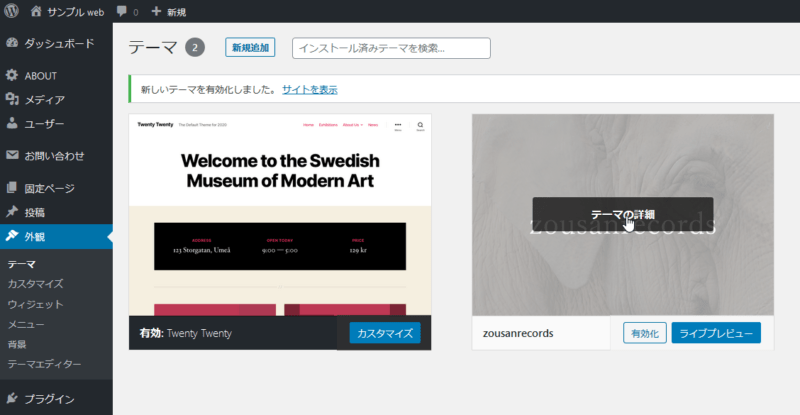
Task: Click the WordPress logo icon
Action: (12, 12)
